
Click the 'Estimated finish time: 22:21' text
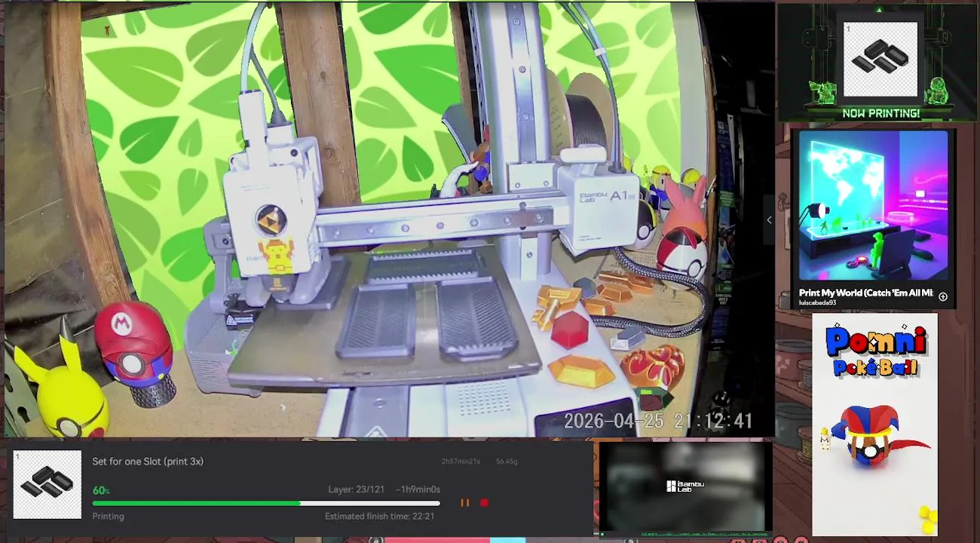click(379, 517)
